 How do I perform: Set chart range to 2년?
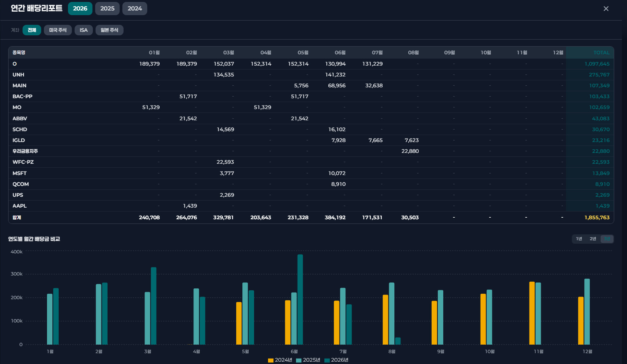(x=593, y=239)
